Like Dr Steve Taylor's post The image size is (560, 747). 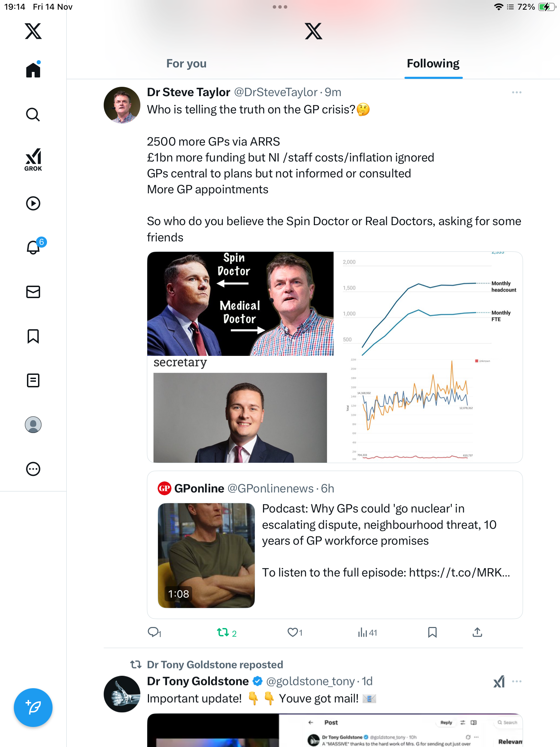(x=293, y=633)
